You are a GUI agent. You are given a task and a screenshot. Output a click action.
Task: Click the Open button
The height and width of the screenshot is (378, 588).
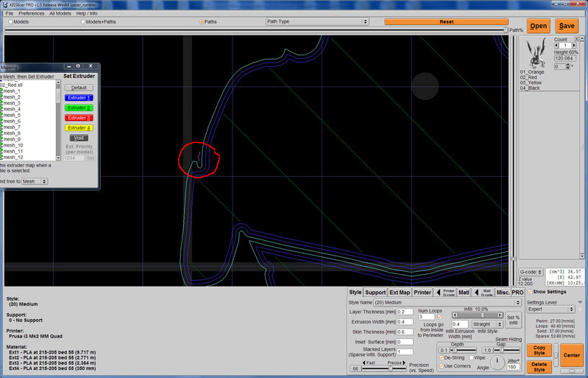pos(538,26)
